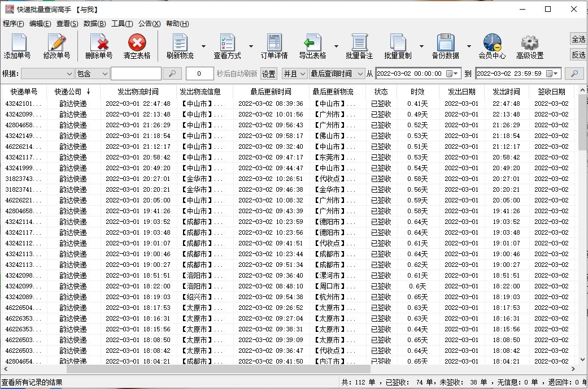Open the 包含 condition dropdown
588x389 pixels.
tap(92, 74)
